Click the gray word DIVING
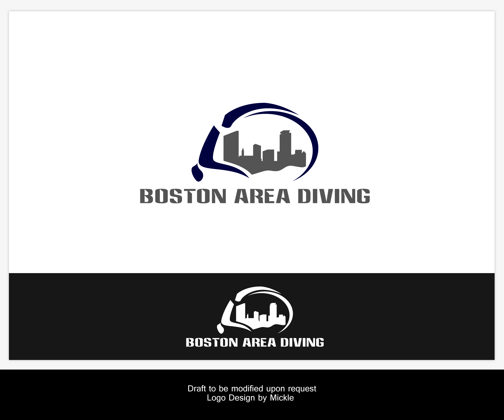The height and width of the screenshot is (420, 504). 334,196
